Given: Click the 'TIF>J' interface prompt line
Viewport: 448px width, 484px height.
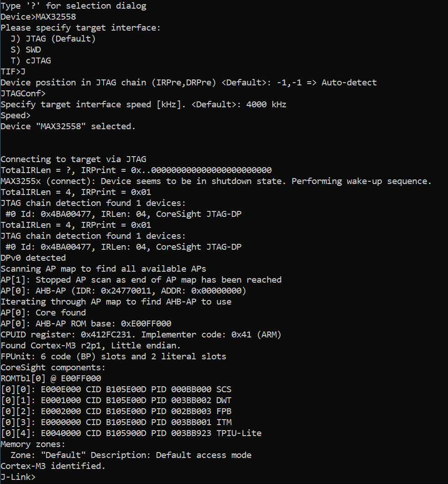Looking at the screenshot, I should click(13, 72).
